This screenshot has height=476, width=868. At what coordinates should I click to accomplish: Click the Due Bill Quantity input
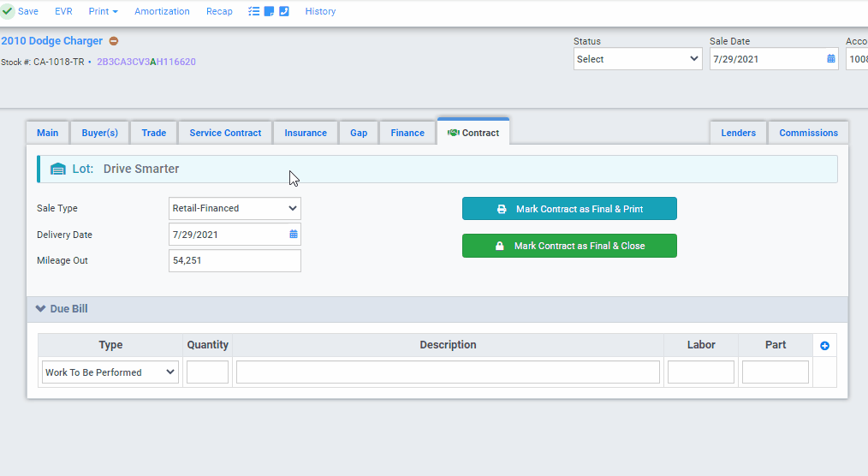[208, 372]
